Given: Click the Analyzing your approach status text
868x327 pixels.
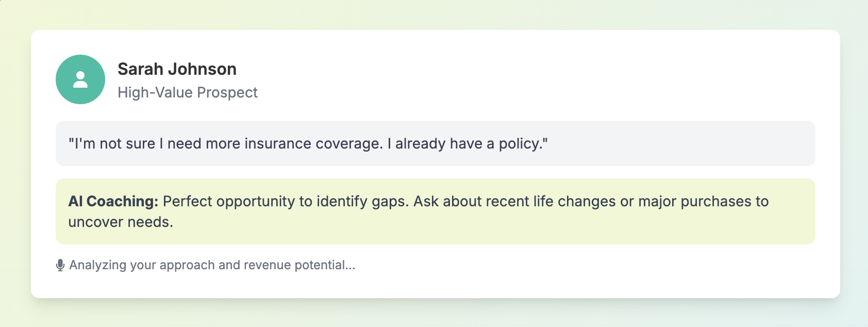Looking at the screenshot, I should (x=212, y=265).
